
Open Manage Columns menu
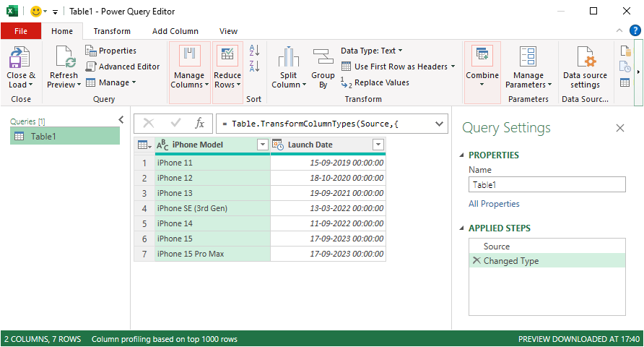pos(189,72)
